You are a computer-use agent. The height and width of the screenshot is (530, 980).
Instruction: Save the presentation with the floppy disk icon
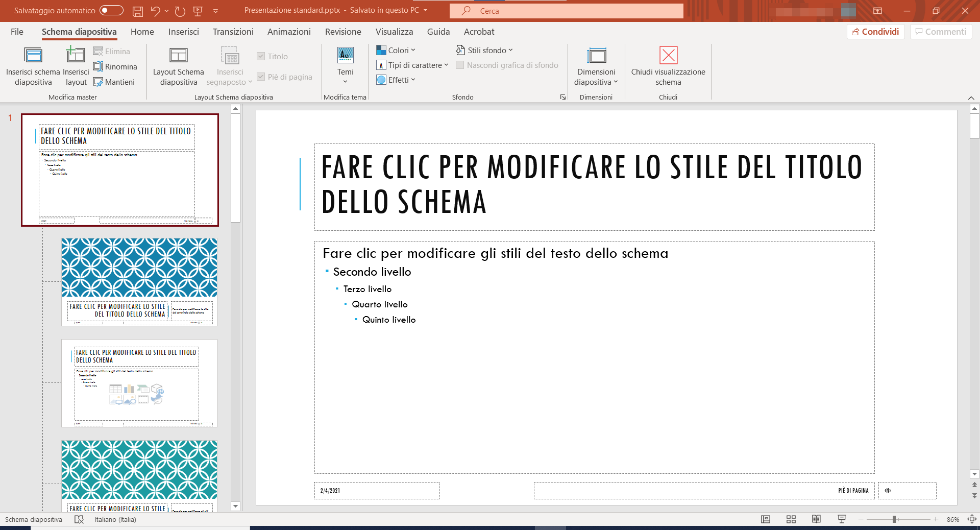137,11
